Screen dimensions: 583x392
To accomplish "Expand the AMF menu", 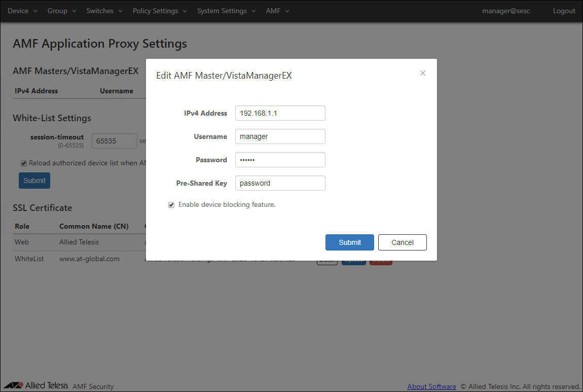I will pyautogui.click(x=277, y=11).
